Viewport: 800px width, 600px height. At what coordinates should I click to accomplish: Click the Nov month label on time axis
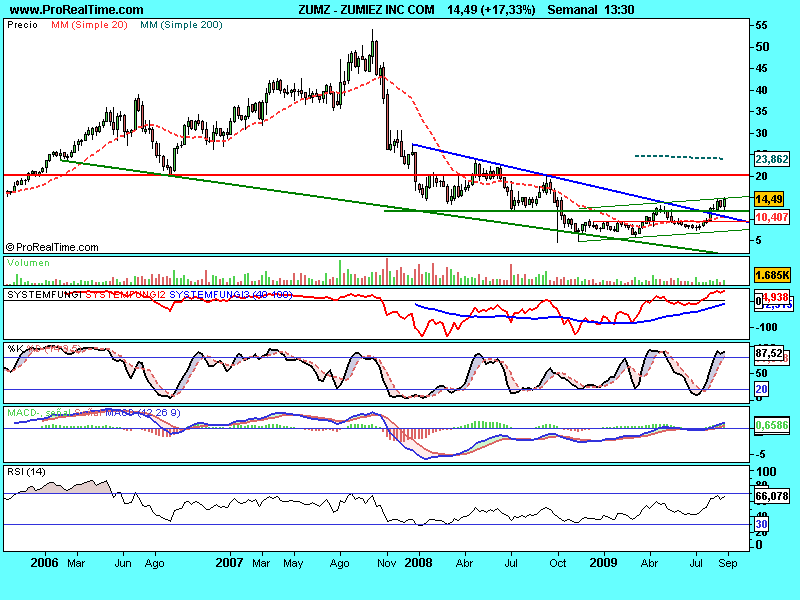point(386,563)
